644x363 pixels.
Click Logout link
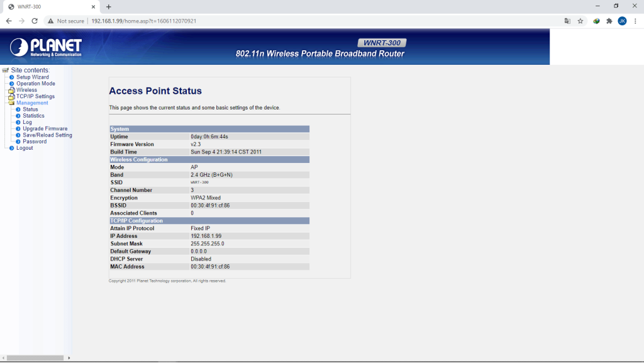(x=25, y=148)
